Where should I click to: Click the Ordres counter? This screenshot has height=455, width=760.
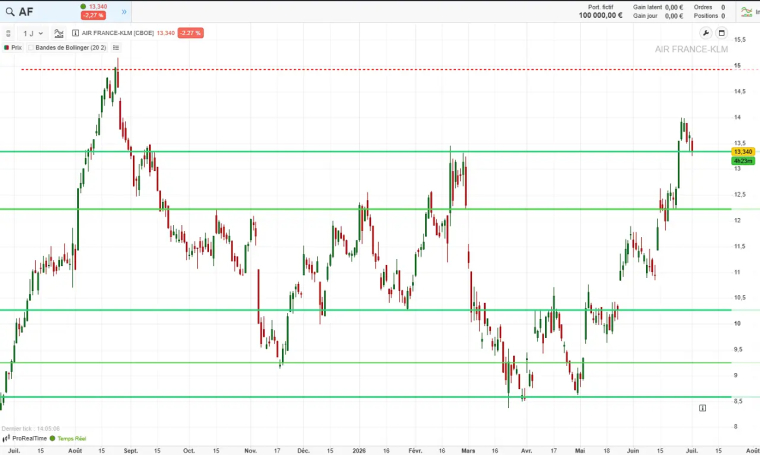[x=709, y=7]
